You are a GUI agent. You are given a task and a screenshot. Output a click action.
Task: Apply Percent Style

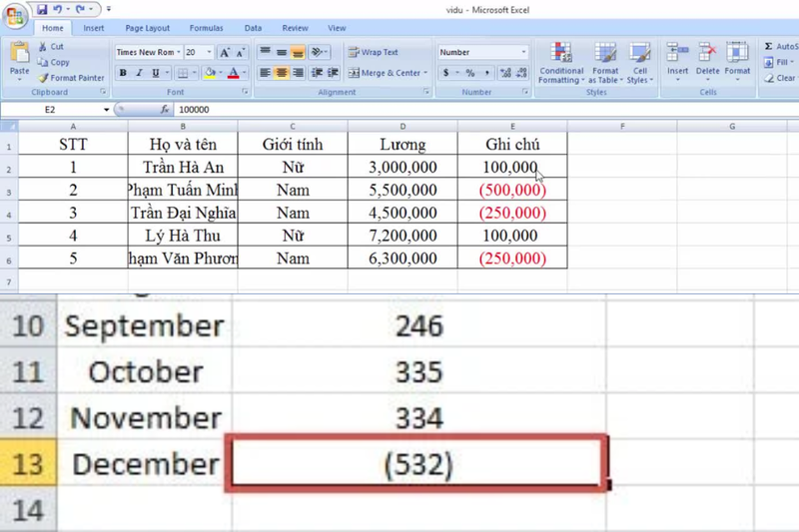click(x=469, y=73)
